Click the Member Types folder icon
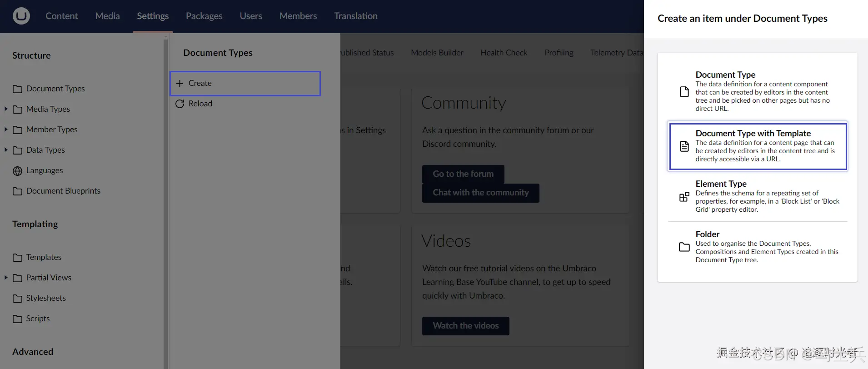Viewport: 868px width, 369px height. pos(17,130)
